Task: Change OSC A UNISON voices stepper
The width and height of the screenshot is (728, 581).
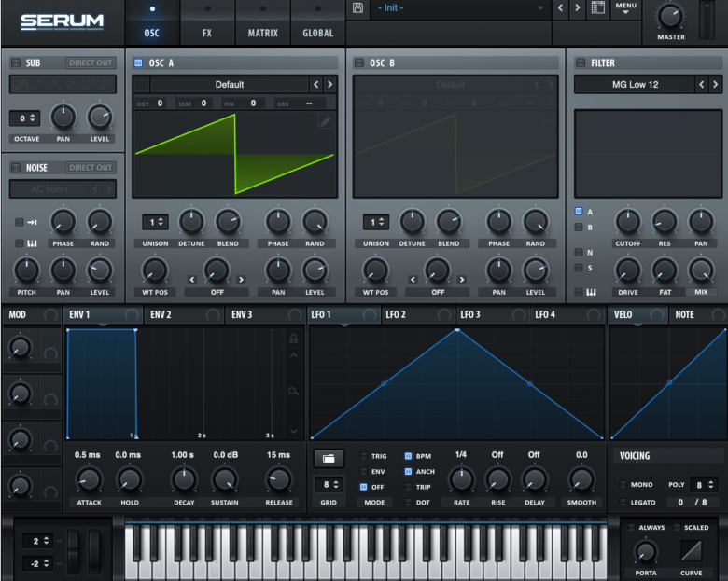Action: tap(155, 222)
